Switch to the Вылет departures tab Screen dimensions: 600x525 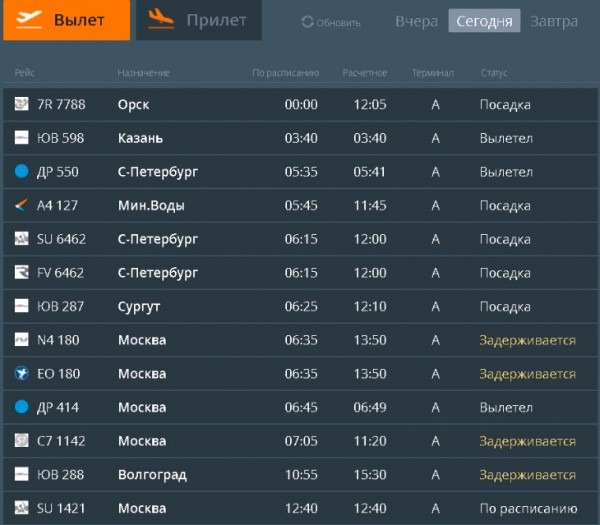[x=66, y=20]
